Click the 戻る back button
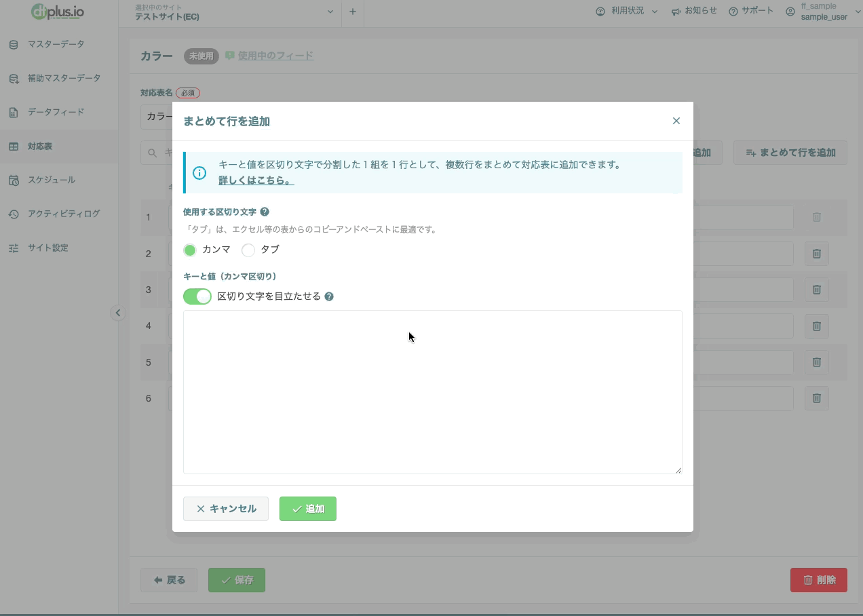This screenshot has width=863, height=616. 169,580
